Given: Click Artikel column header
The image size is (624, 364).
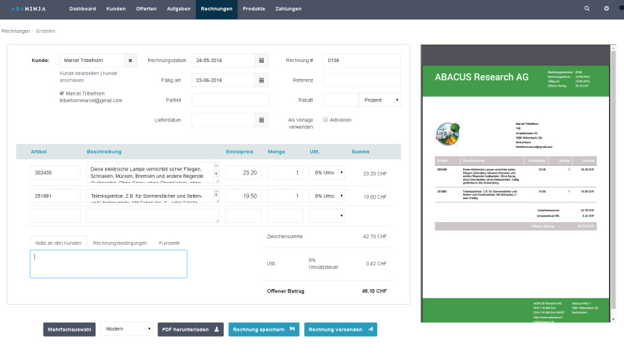Looking at the screenshot, I should (x=39, y=151).
